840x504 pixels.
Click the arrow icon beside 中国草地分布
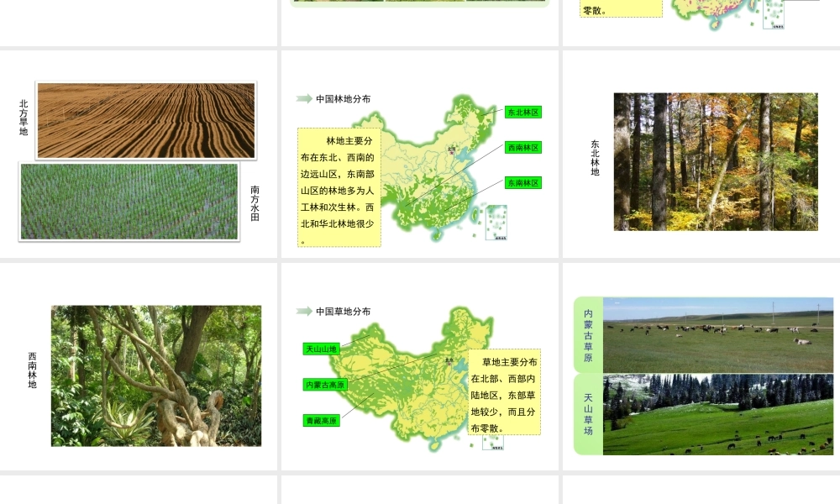(304, 312)
